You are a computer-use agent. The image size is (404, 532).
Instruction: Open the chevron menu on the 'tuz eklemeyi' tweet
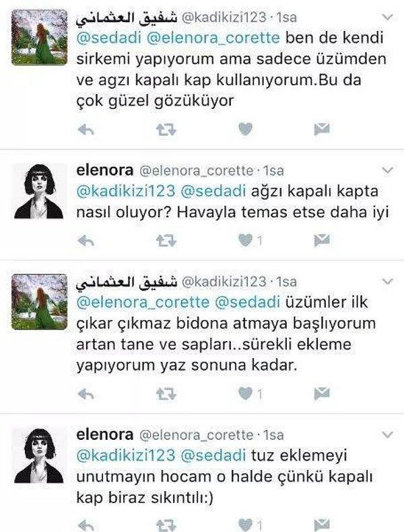[x=388, y=434]
